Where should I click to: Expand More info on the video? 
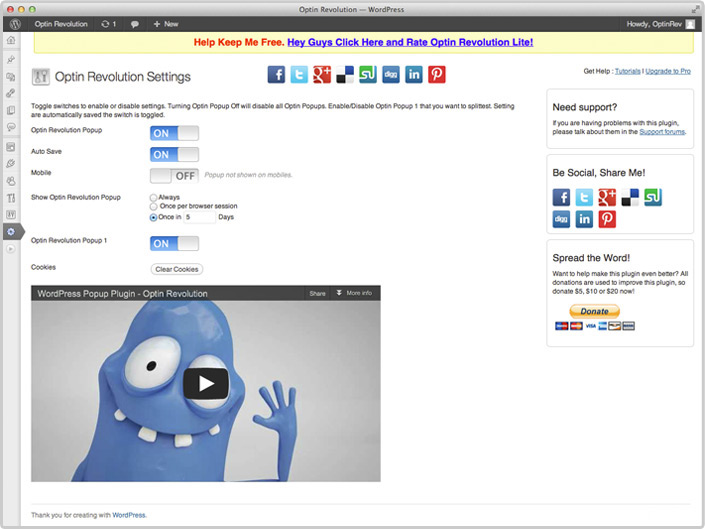point(354,293)
